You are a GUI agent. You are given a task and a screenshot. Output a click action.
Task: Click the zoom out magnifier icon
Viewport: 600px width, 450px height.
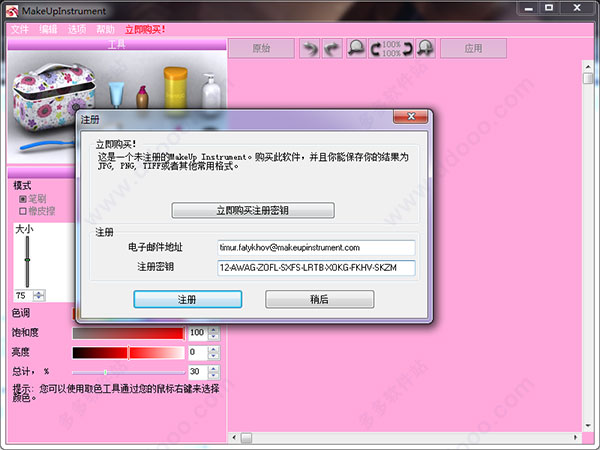click(x=356, y=49)
